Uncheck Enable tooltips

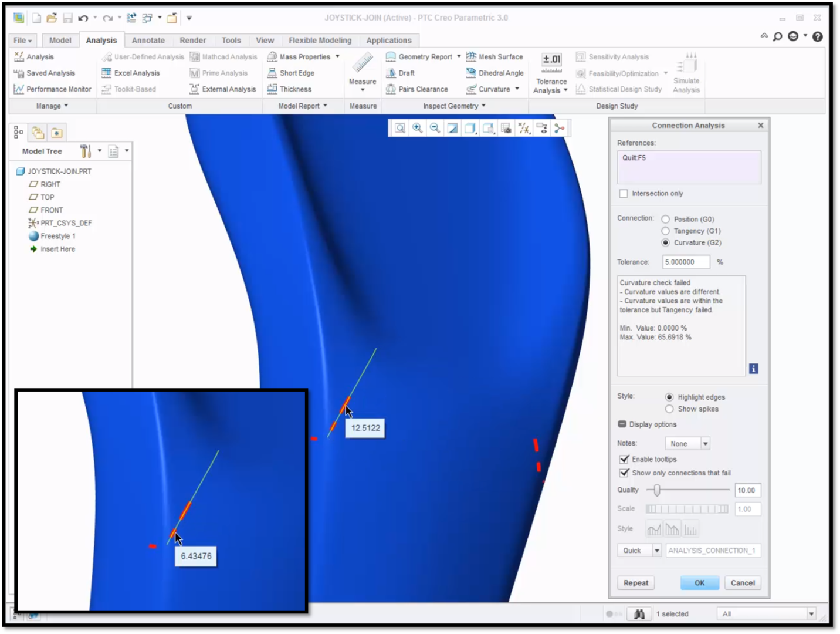point(624,460)
